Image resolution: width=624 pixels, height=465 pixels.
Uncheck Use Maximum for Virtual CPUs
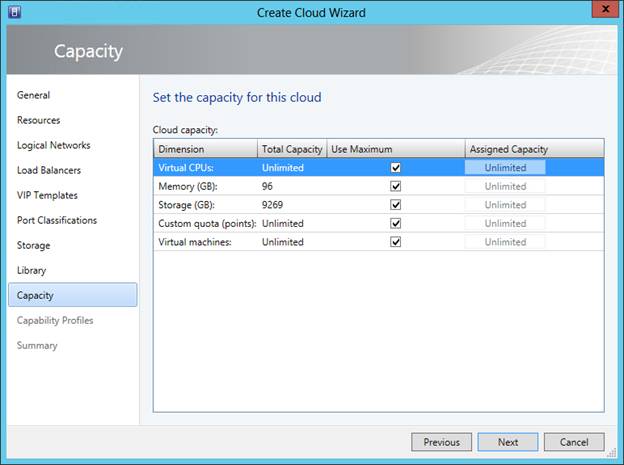[x=396, y=168]
